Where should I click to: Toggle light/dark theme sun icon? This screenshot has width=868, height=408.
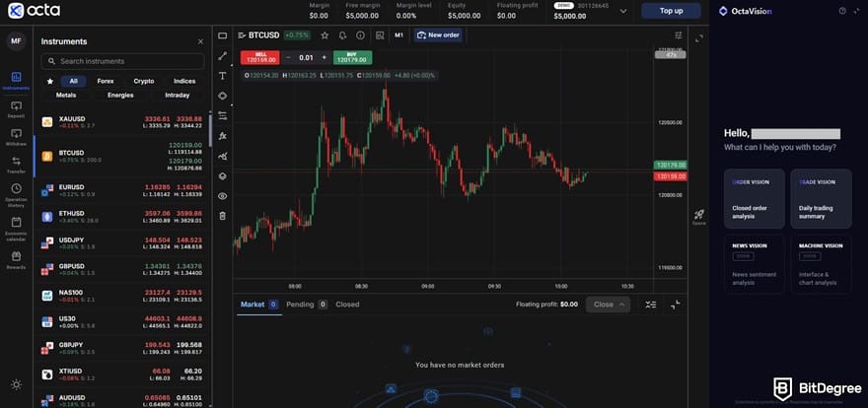16,384
